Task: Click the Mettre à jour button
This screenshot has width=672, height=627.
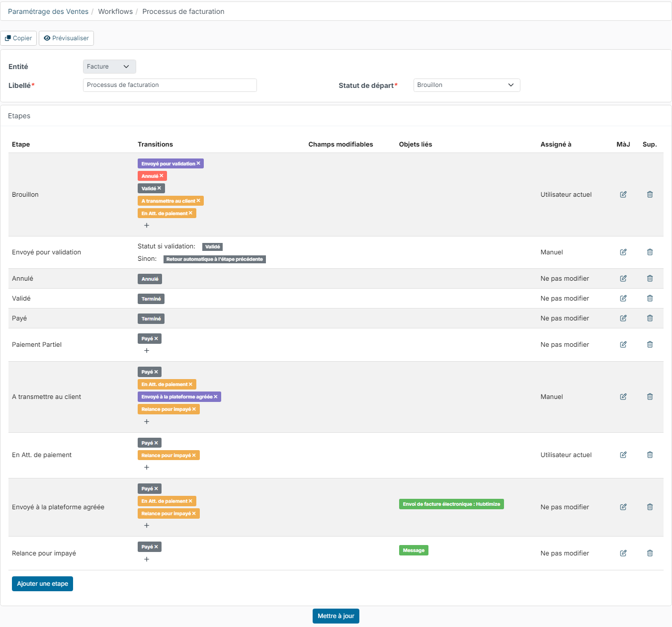Action: 336,616
